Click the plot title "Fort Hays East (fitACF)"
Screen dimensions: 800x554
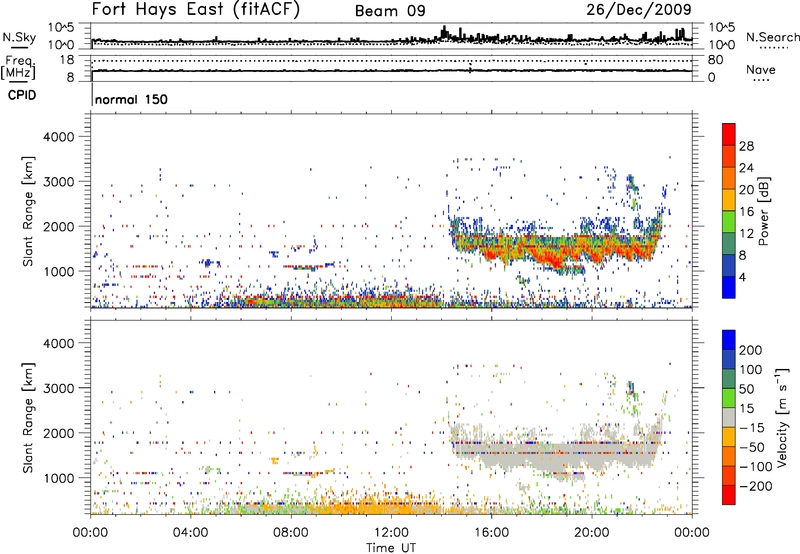[x=196, y=10]
